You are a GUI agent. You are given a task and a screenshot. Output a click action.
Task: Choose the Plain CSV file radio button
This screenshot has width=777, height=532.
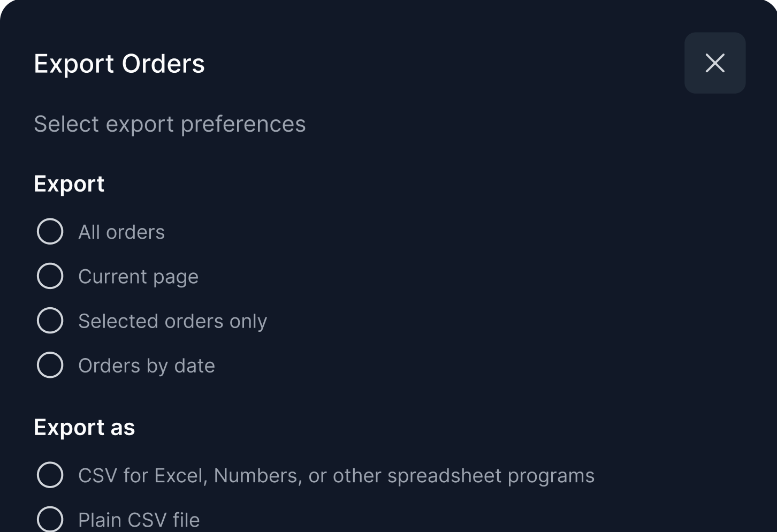pyautogui.click(x=50, y=519)
